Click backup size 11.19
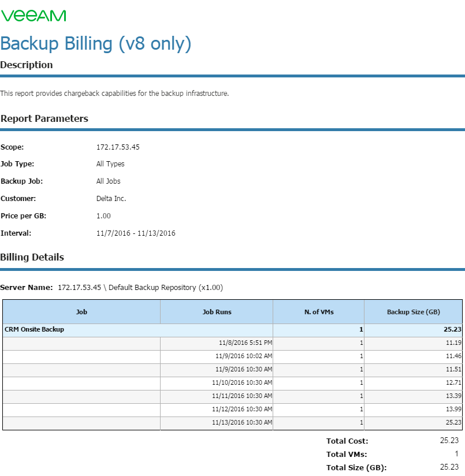This screenshot has width=465, height=476. pyautogui.click(x=453, y=343)
